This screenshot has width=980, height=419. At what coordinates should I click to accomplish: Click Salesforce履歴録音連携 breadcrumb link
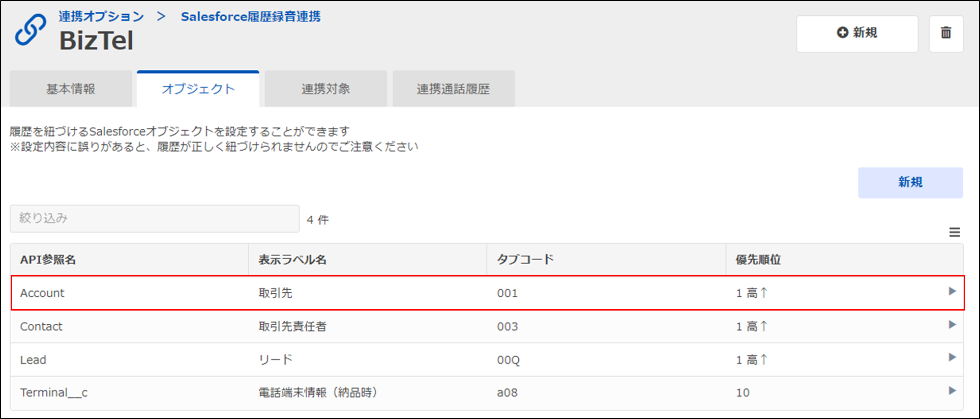point(251,17)
